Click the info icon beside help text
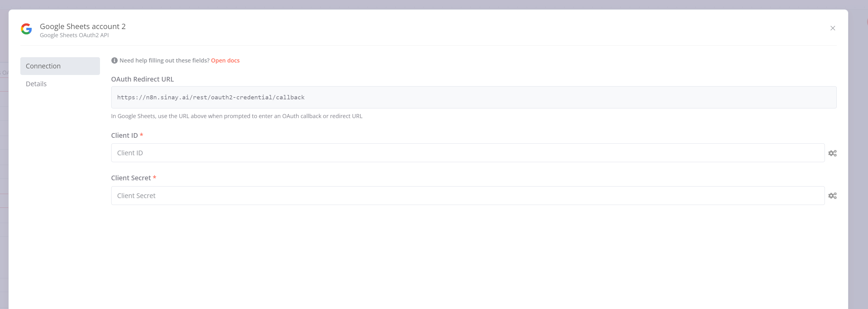Screen dimensions: 868x309 tap(115, 61)
